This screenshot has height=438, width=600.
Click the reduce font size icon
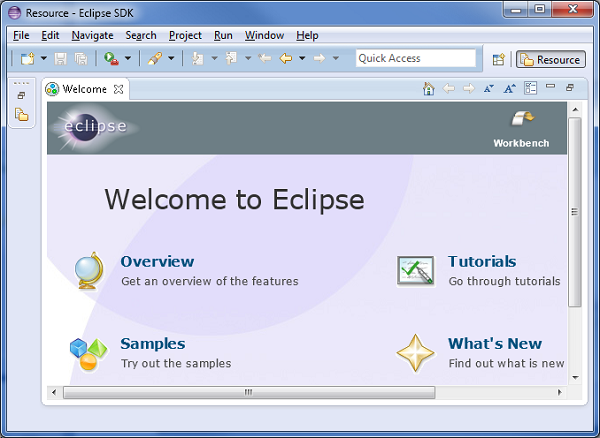489,89
